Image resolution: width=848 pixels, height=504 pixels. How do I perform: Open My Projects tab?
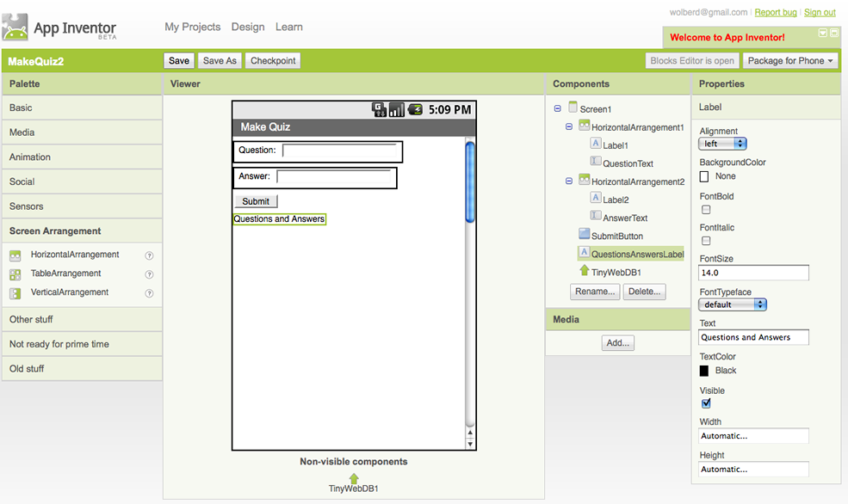(193, 27)
